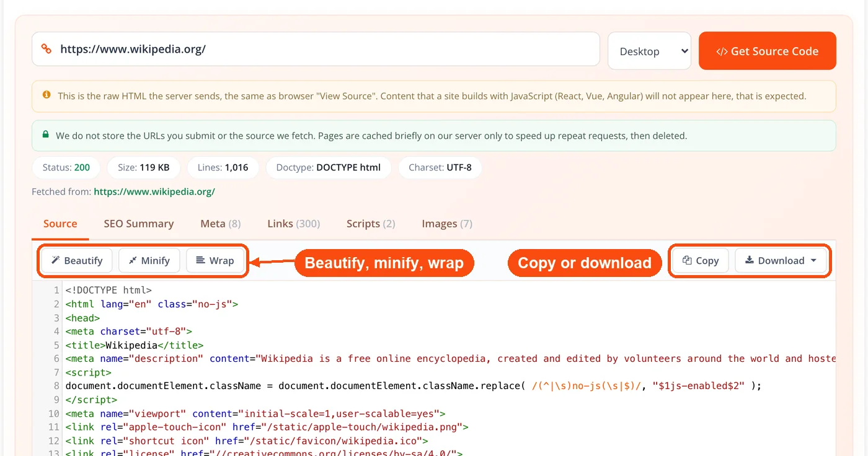Screen dimensions: 868x456
Task: Toggle line Wrap in the code viewer
Action: [215, 261]
